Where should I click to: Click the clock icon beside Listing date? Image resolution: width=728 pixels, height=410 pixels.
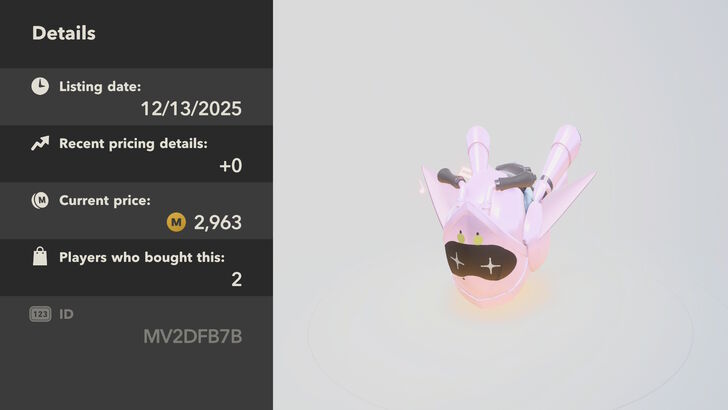pyautogui.click(x=40, y=86)
